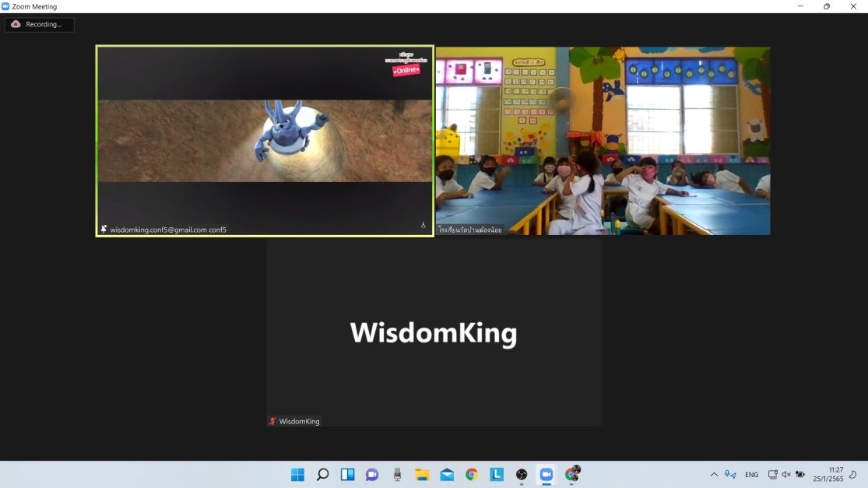
Task: Click muted microphone icon on WisdomKing label
Action: click(x=272, y=421)
